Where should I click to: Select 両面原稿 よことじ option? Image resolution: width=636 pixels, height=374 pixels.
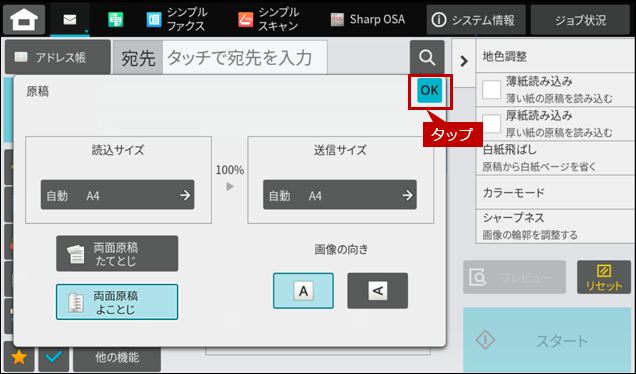117,302
